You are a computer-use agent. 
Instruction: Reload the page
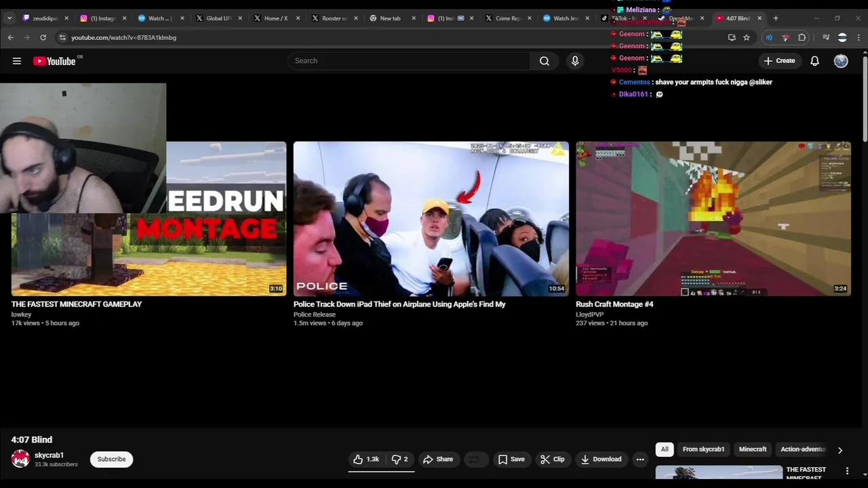tap(43, 37)
